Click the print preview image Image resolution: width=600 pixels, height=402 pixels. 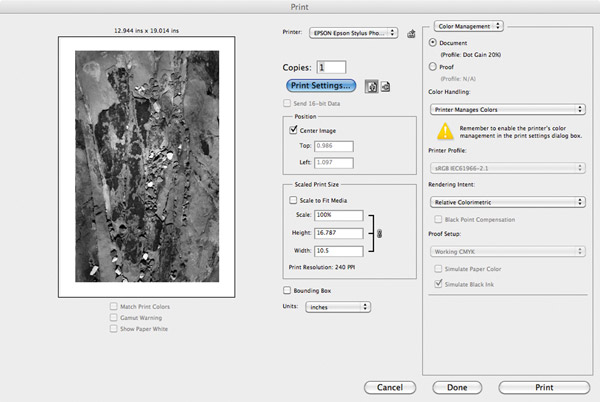[147, 166]
